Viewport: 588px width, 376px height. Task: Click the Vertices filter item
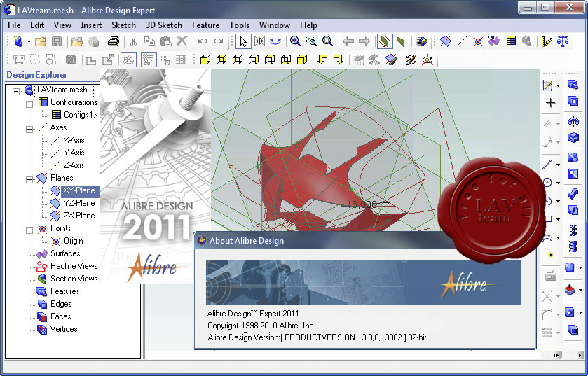coord(64,329)
